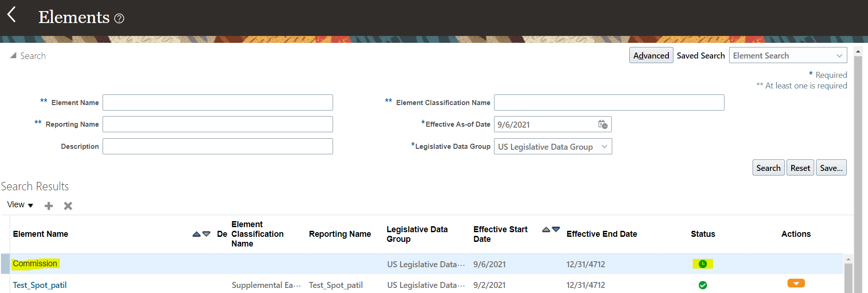The image size is (868, 293).
Task: Focus Element Classification Name input field
Action: [609, 103]
